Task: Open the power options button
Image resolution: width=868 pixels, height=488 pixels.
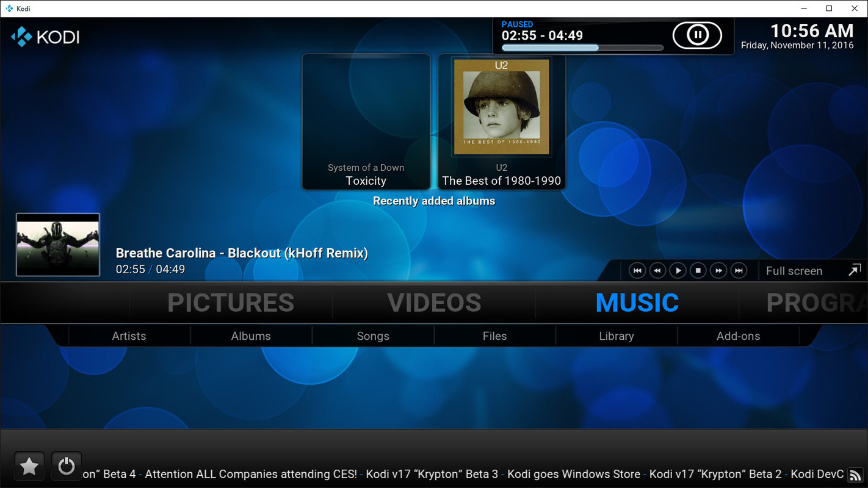Action: tap(67, 467)
